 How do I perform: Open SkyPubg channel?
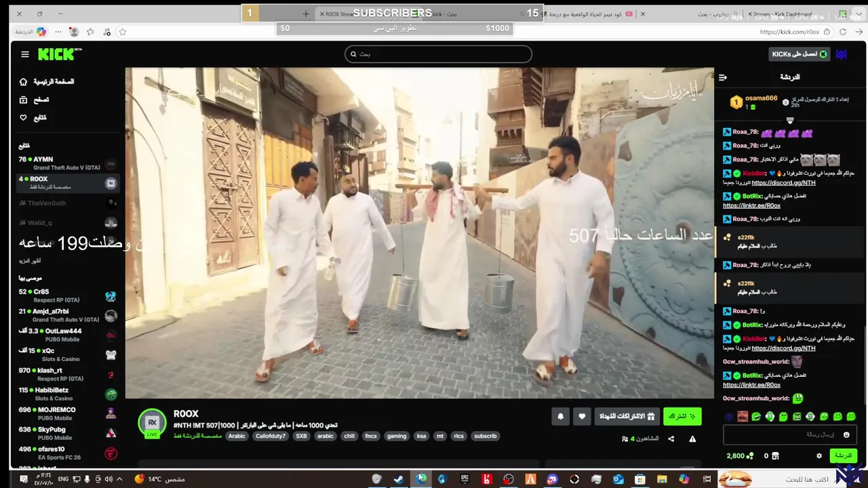68,433
